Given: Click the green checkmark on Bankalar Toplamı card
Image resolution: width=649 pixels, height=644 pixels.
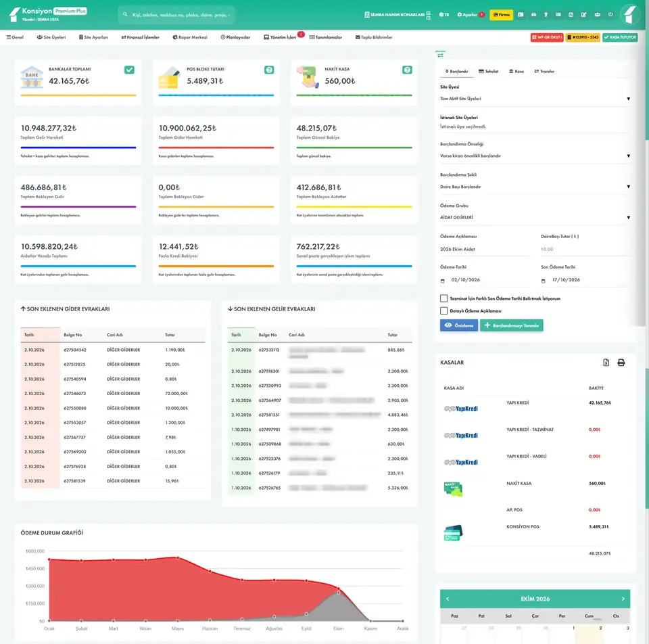Looking at the screenshot, I should tap(129, 70).
